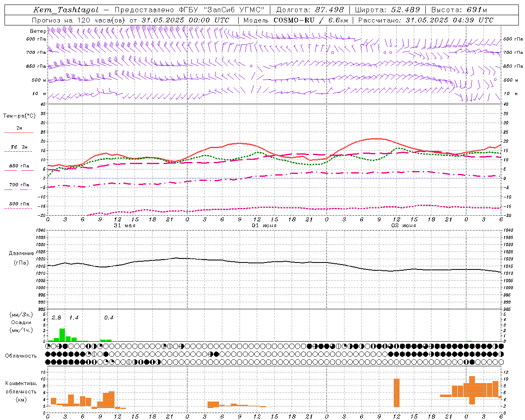Click the dashed line sample under Td 2м
Viewport: 525px width, 420px height.
18,151
